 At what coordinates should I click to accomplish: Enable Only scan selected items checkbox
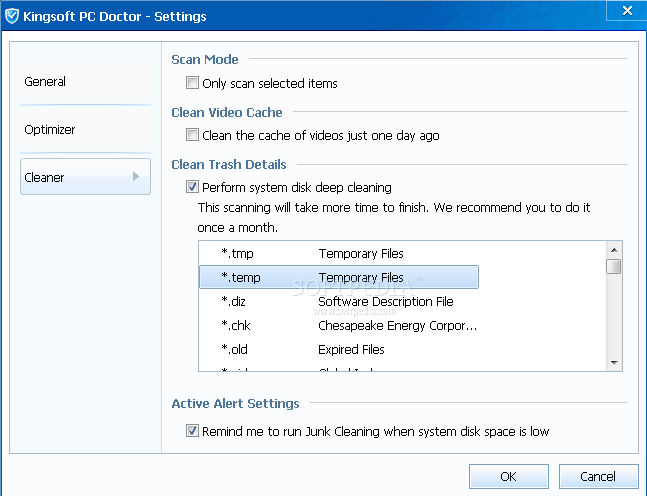(x=192, y=83)
